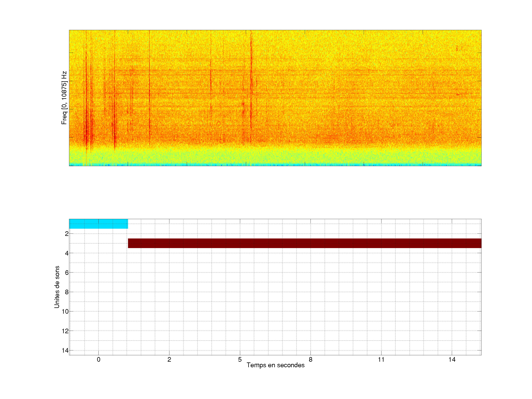Click the y-axis tick label 6 on the lower plot
The width and height of the screenshot is (532, 399).
pos(67,272)
